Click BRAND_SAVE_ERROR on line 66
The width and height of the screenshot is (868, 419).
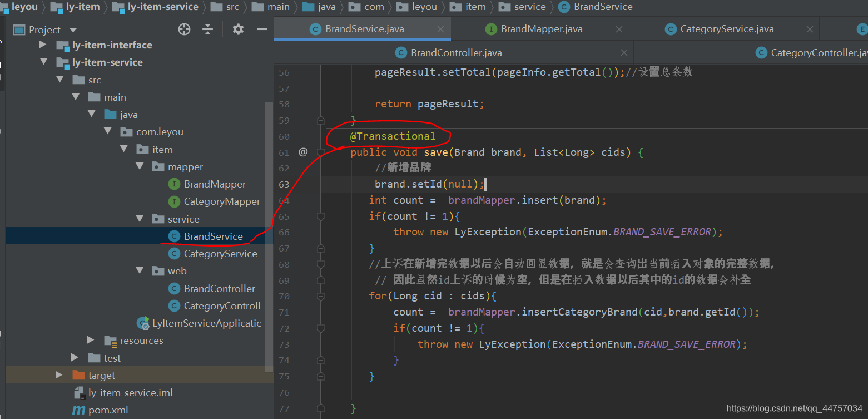[662, 232]
